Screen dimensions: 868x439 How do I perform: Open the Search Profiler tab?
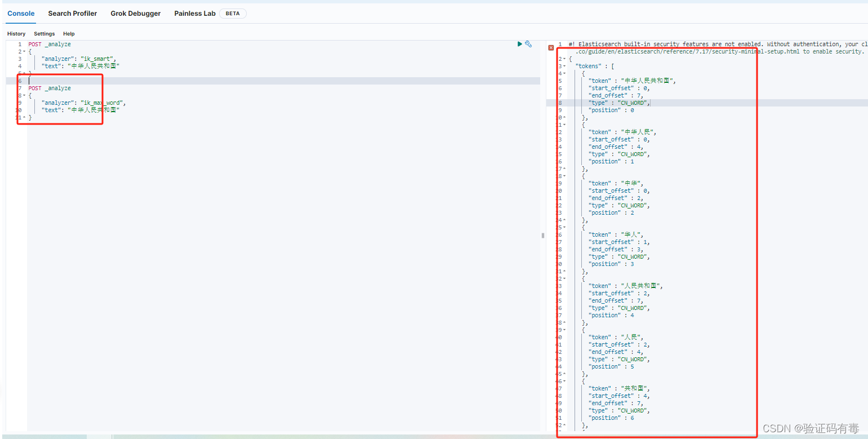73,13
